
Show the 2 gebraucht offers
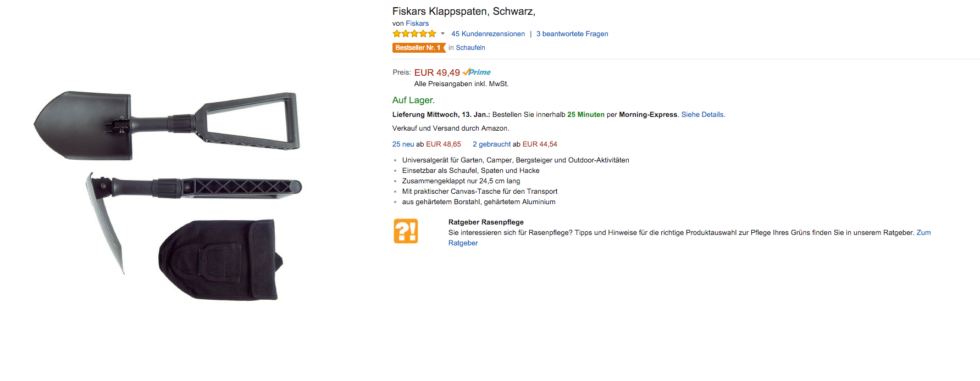(492, 144)
